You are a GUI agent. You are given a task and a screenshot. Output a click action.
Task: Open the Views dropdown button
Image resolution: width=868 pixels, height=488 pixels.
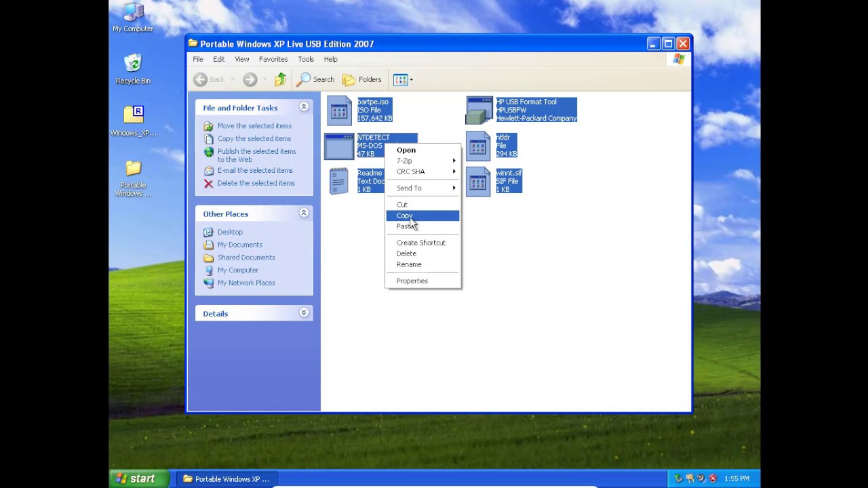pyautogui.click(x=403, y=79)
